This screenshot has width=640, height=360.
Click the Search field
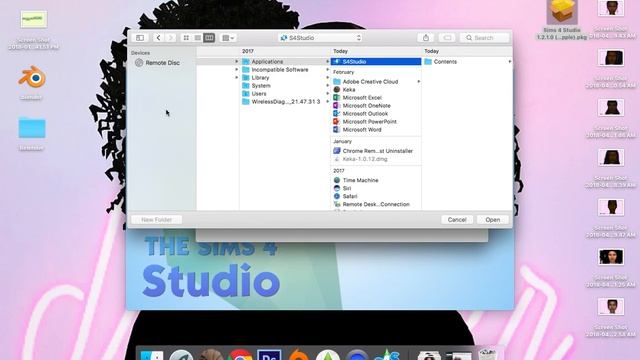coord(485,38)
